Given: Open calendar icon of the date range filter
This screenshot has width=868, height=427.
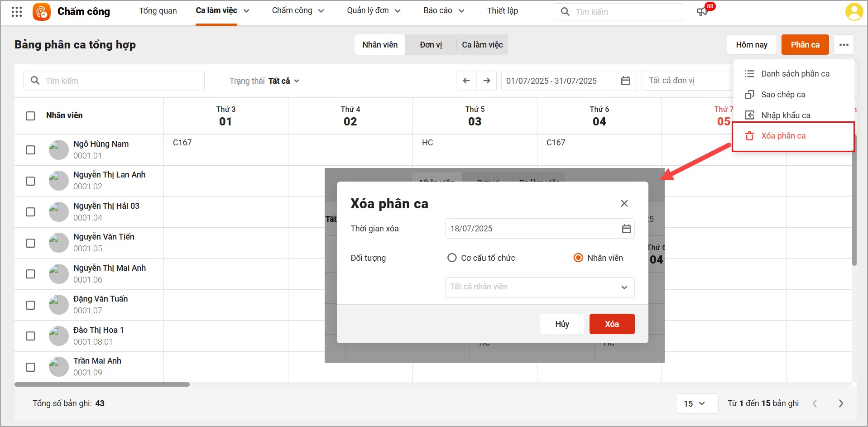Looking at the screenshot, I should (625, 81).
